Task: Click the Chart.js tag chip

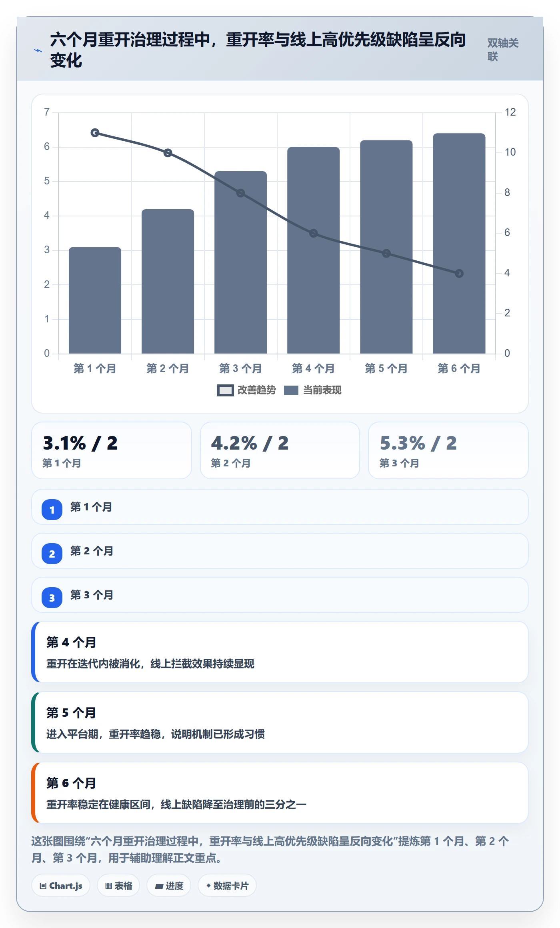Action: tap(61, 886)
